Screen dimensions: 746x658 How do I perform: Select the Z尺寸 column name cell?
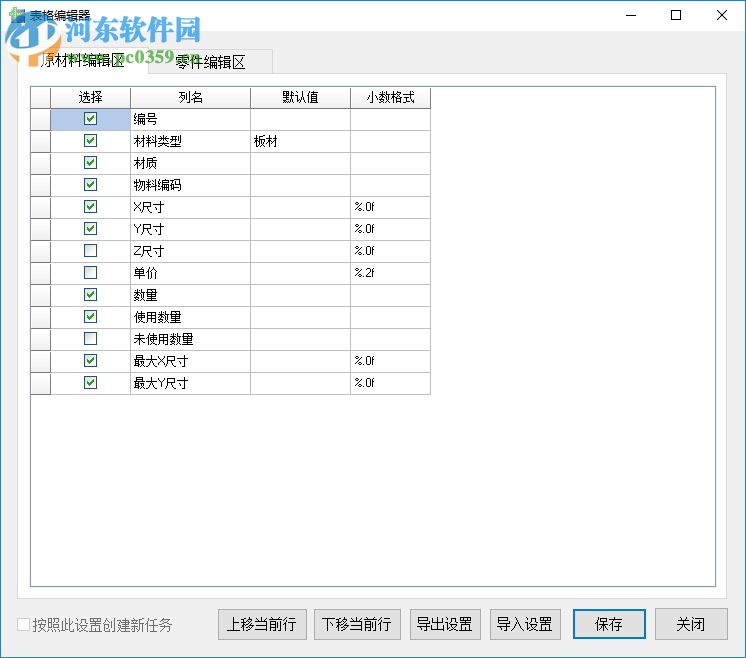tap(190, 251)
